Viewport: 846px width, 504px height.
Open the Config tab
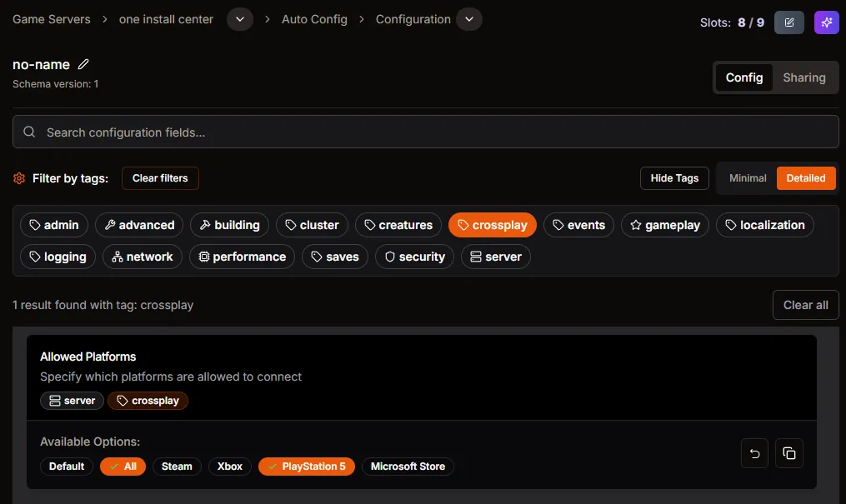click(x=743, y=77)
